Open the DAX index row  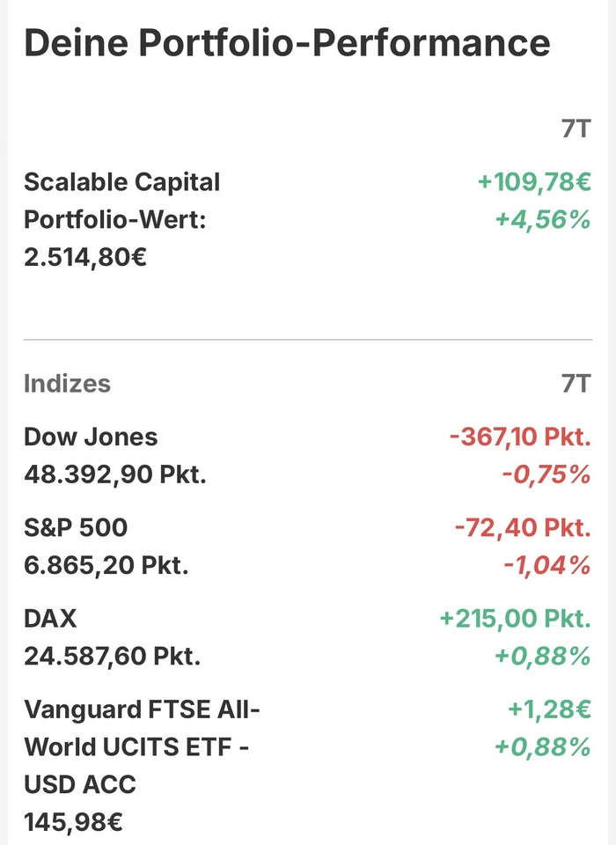click(x=50, y=618)
